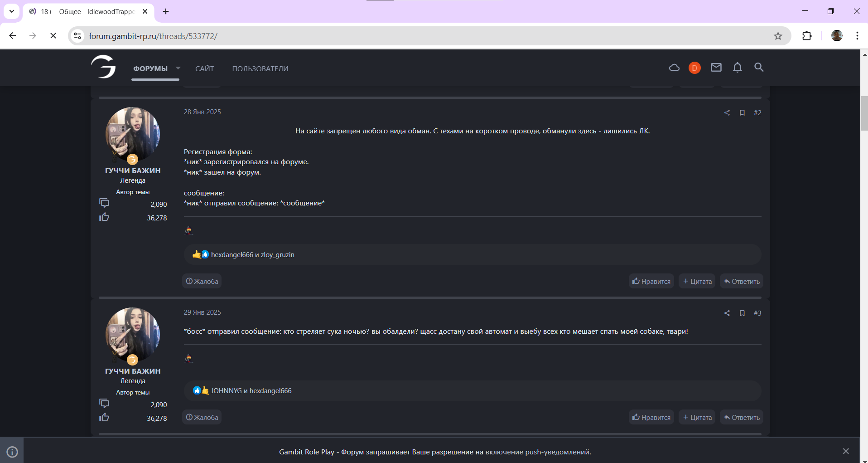868x463 pixels.
Task: Go to the САЙТ navigation item
Action: [x=204, y=68]
